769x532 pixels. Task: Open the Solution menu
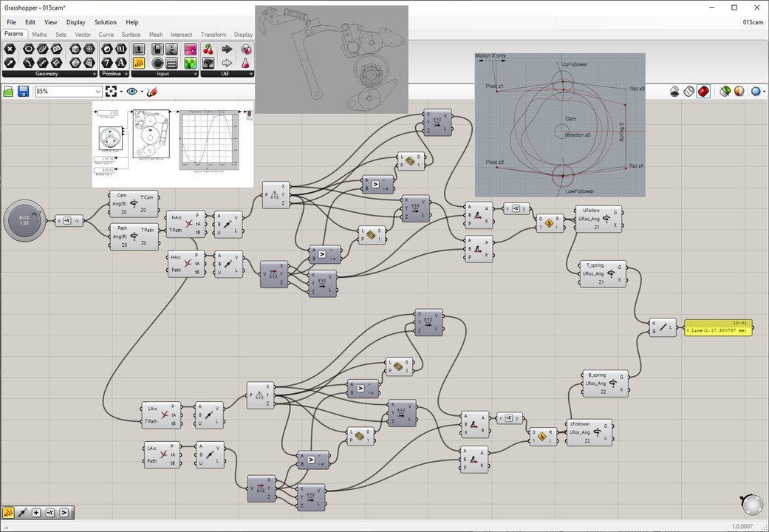[106, 22]
